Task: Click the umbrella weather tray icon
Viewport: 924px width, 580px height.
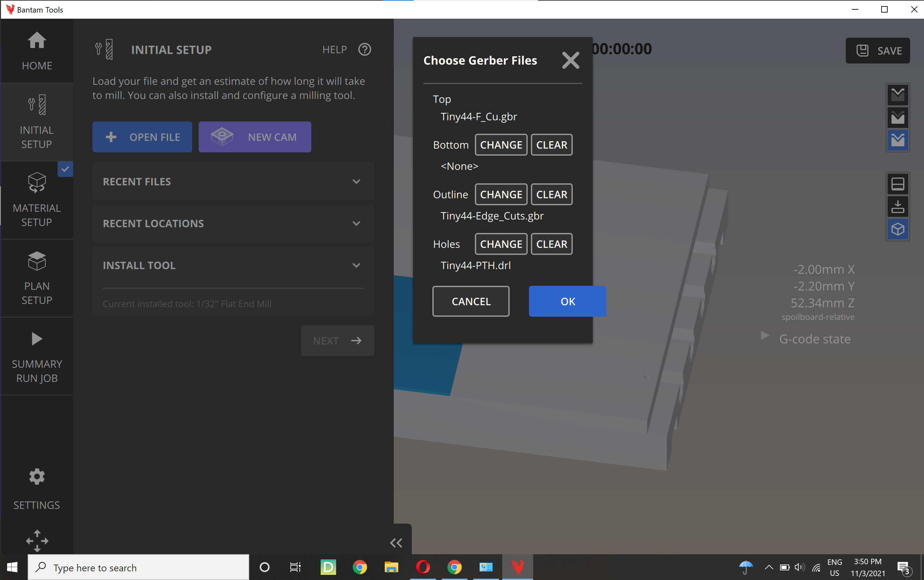Action: (x=746, y=567)
